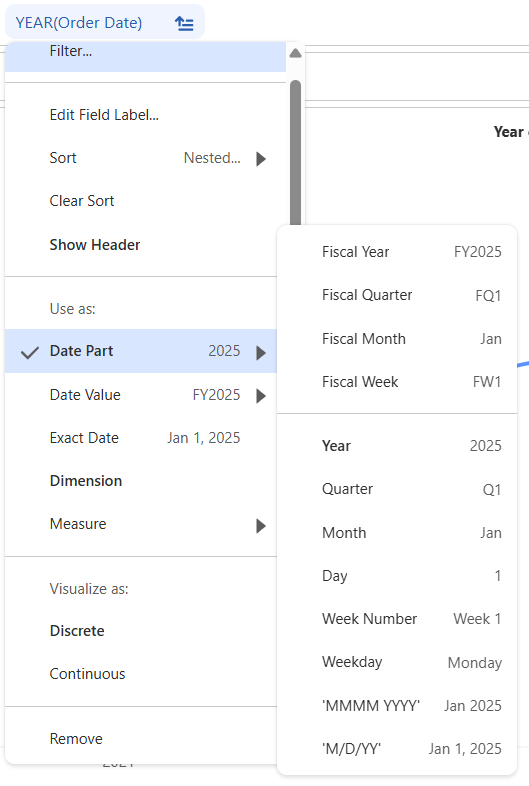Select Week Number date part

click(397, 619)
